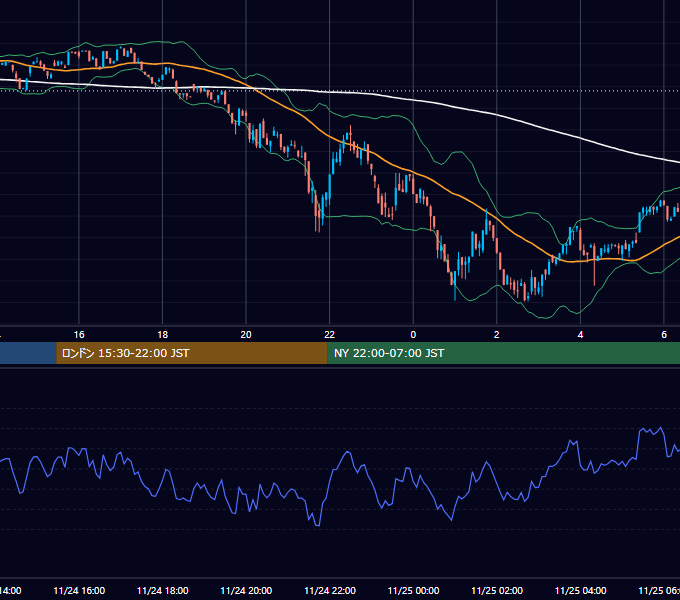
Task: Click the 11/25 02:00 date label
Action: [x=497, y=591]
